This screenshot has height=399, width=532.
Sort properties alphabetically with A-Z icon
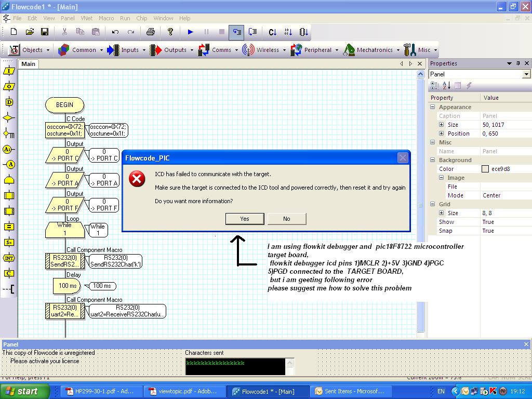click(x=446, y=86)
